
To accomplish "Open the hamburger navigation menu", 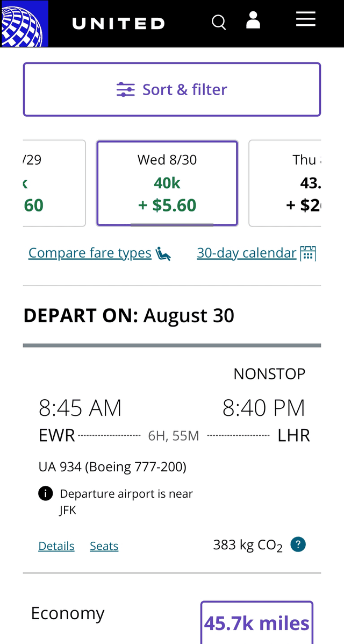I will (x=305, y=19).
